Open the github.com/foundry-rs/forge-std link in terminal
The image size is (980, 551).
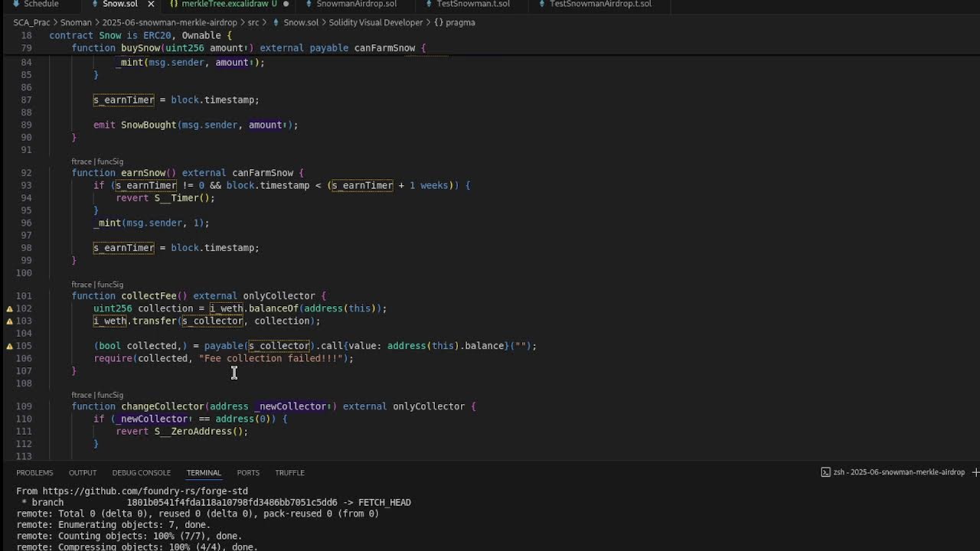click(x=145, y=491)
